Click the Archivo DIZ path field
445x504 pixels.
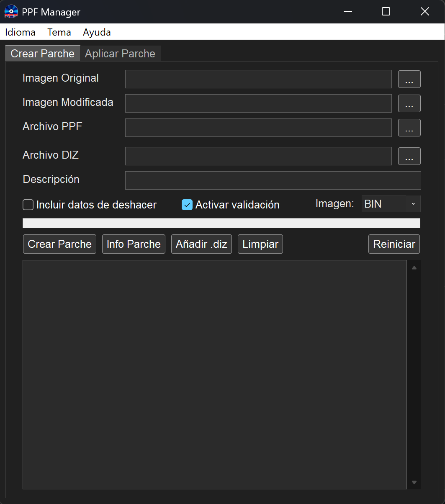(x=258, y=156)
